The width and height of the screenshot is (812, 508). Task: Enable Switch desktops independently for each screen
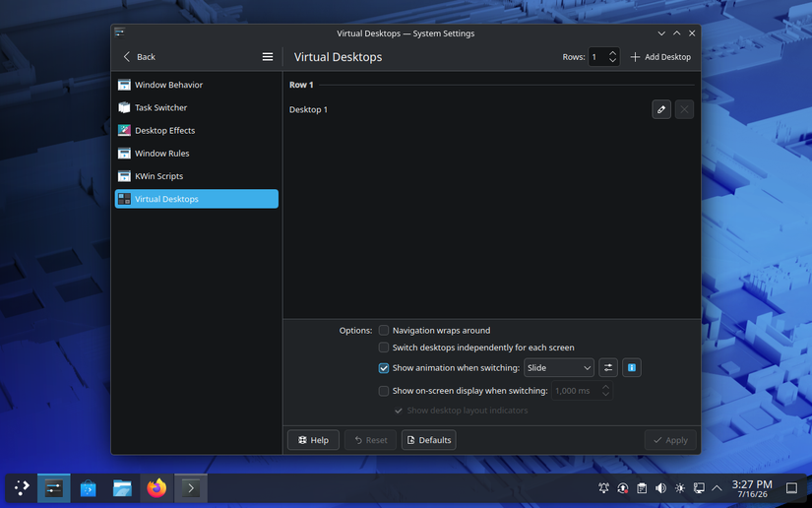click(384, 348)
